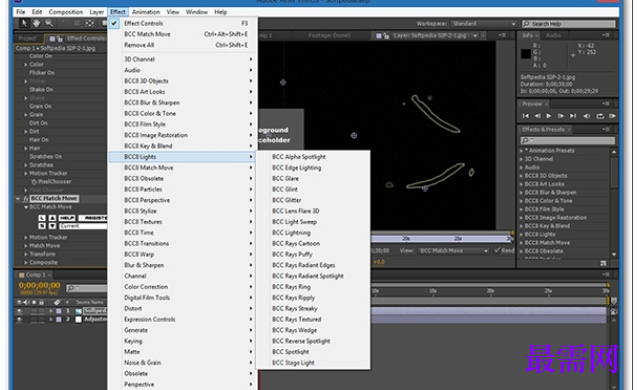
Task: Toggle audio mute in Preview panel
Action: click(587, 116)
